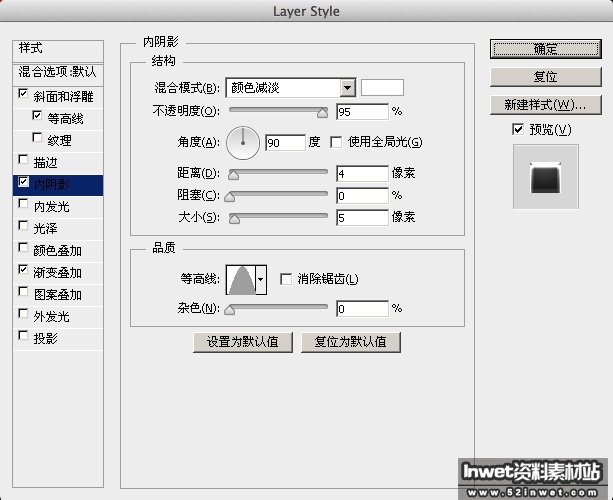
Task: Enable the 图案叠加 checkbox
Action: tap(23, 292)
